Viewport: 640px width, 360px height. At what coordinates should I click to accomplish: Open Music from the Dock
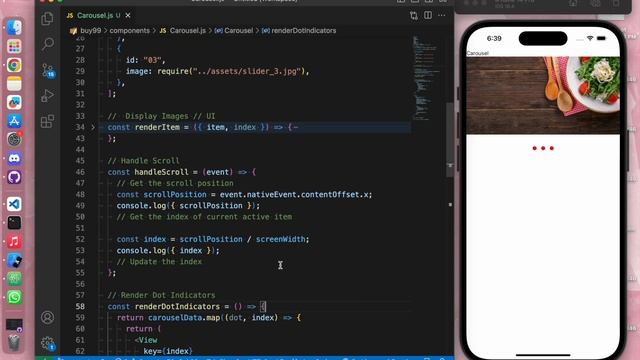pos(14,242)
